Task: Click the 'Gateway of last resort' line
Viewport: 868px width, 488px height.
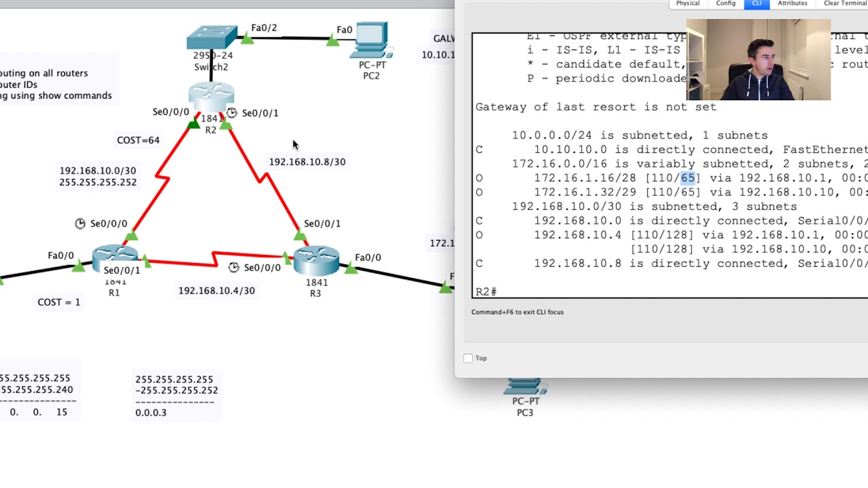Action: pyautogui.click(x=596, y=106)
